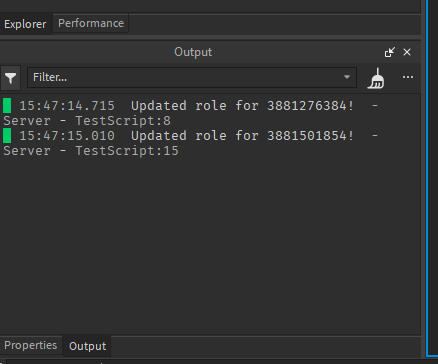Click green server marker beside 15:47:14.715
Screen dimensions: 438x364
tap(7, 106)
